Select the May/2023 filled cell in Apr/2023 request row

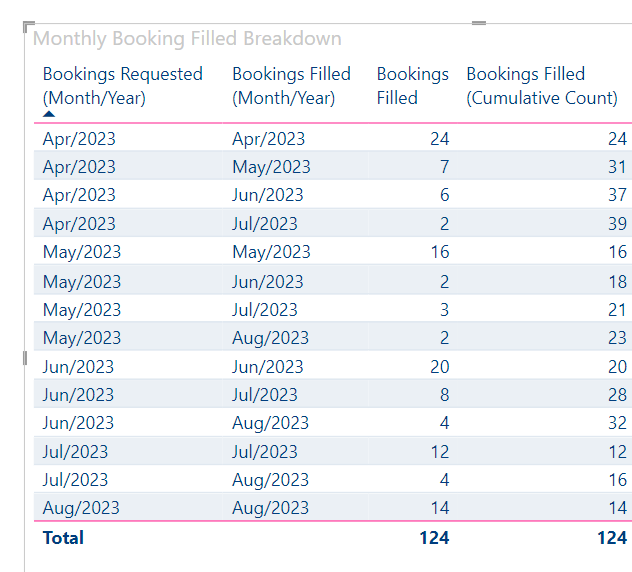click(x=271, y=167)
